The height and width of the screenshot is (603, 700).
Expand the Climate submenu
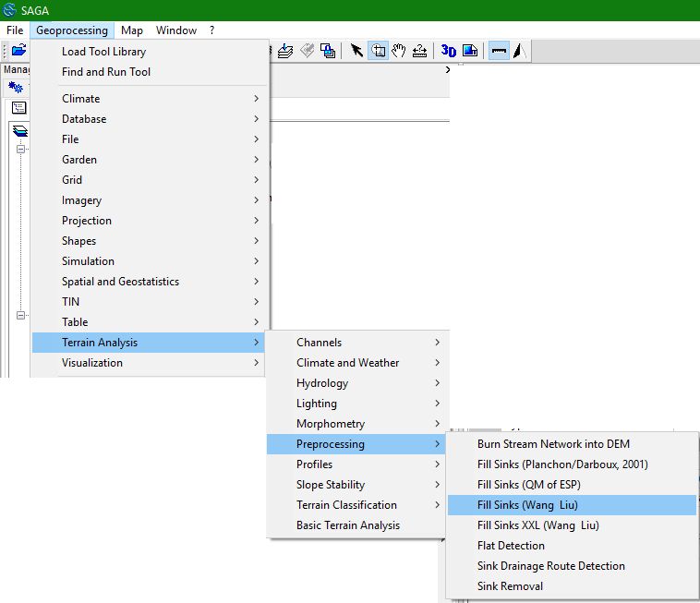(x=151, y=99)
